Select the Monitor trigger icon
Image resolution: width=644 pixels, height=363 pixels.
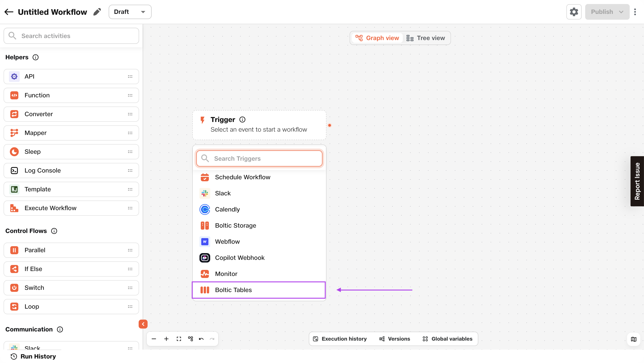coord(205,273)
